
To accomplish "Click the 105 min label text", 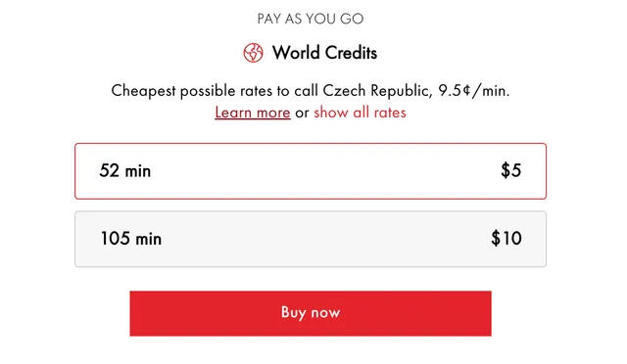I will [131, 239].
